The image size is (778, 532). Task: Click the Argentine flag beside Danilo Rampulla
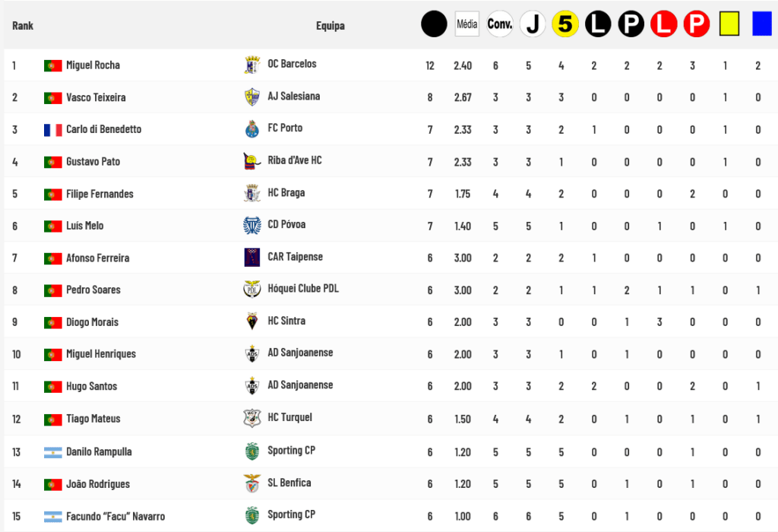point(52,452)
